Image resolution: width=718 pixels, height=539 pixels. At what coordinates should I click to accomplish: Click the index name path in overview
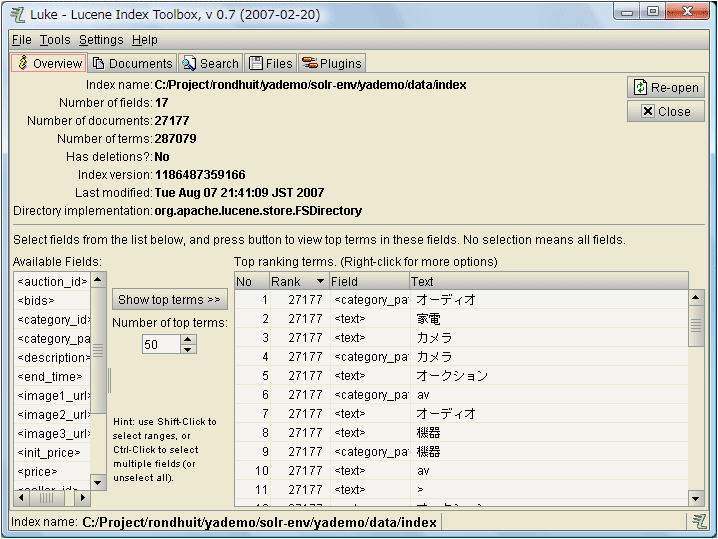tap(310, 85)
